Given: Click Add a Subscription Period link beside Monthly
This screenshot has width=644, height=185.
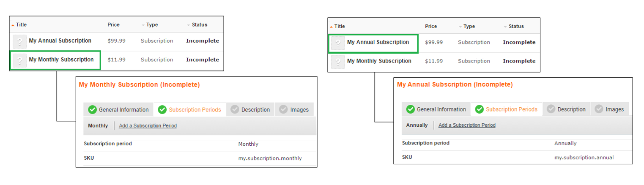Looking at the screenshot, I should click(x=148, y=125).
